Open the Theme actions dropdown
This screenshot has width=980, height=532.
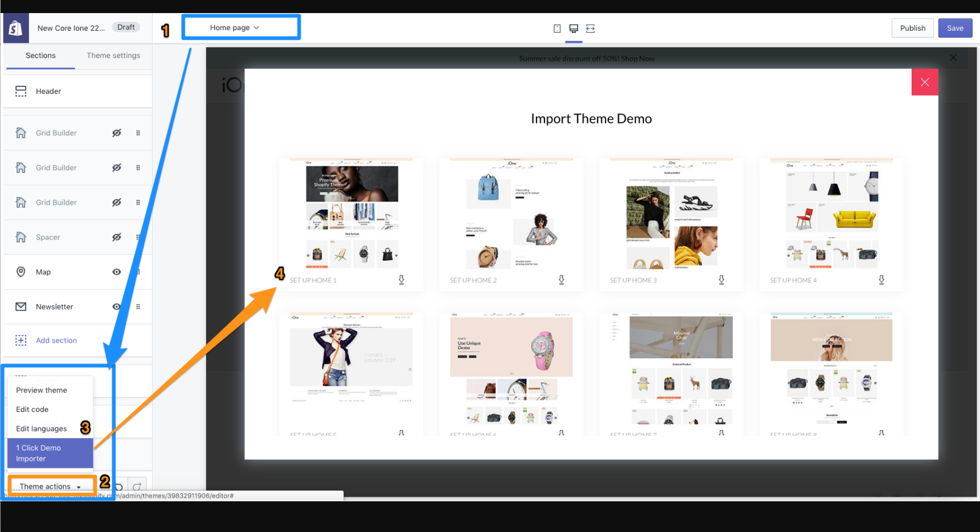click(51, 486)
